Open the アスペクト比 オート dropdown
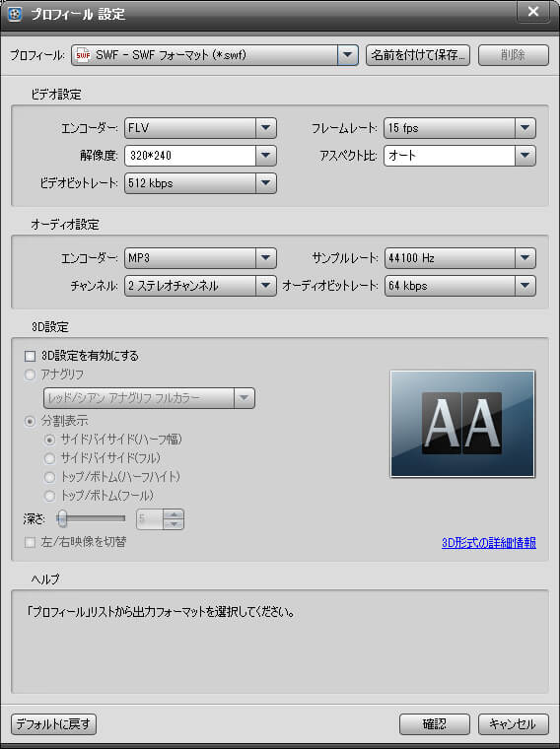 click(x=525, y=156)
